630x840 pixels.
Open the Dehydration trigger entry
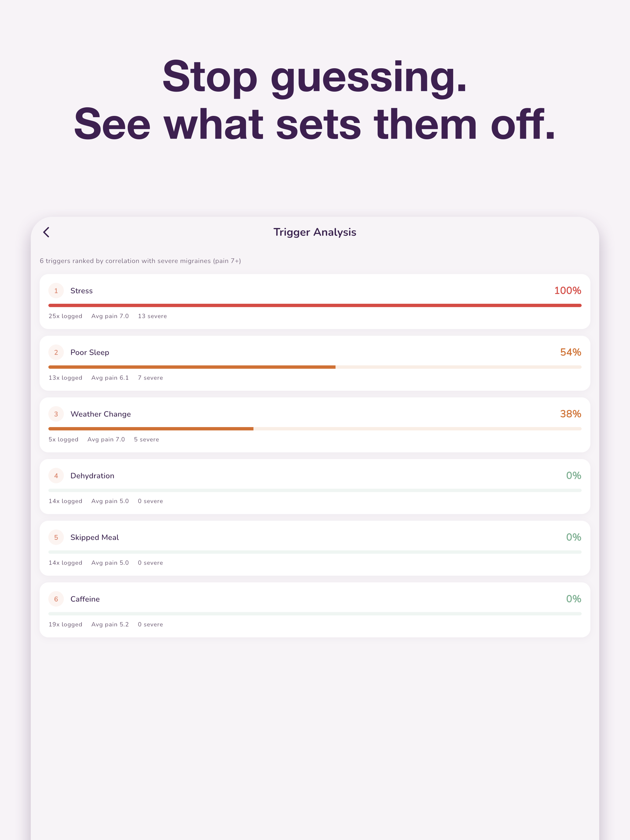[315, 486]
